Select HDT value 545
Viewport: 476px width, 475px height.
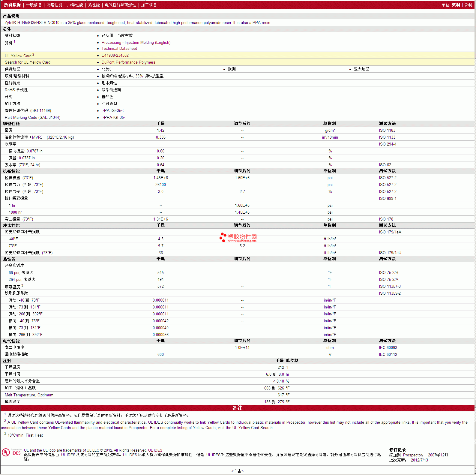160,273
